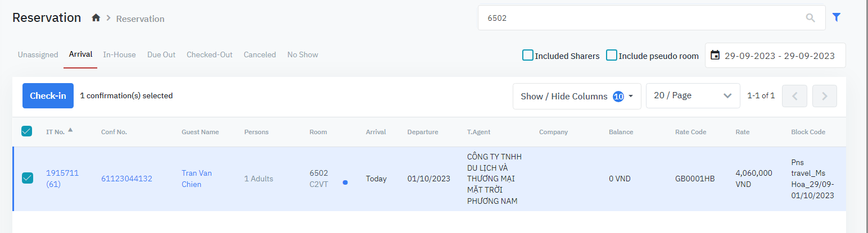The height and width of the screenshot is (233, 868).
Task: Tick the Include pseudo room checkbox
Action: 612,55
